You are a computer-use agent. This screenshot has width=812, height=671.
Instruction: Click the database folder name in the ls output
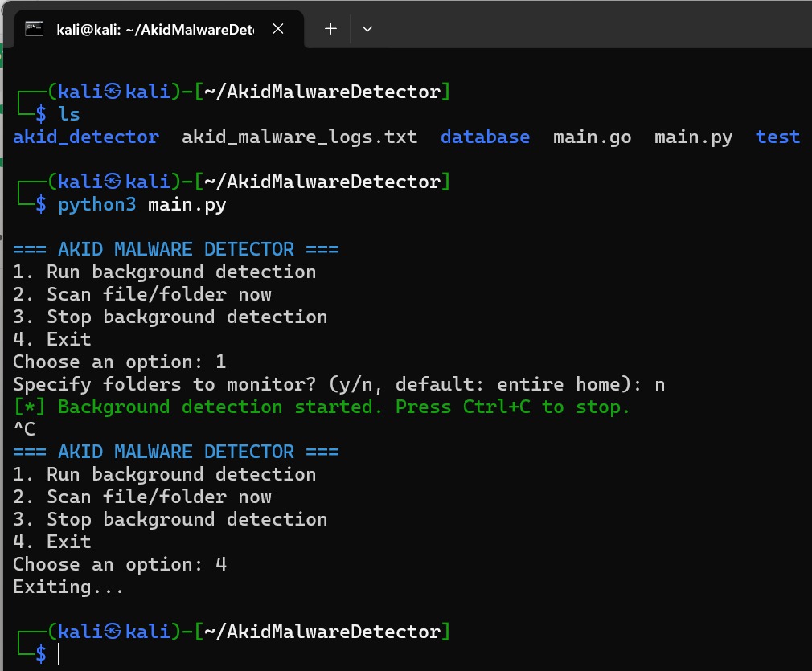tap(484, 137)
